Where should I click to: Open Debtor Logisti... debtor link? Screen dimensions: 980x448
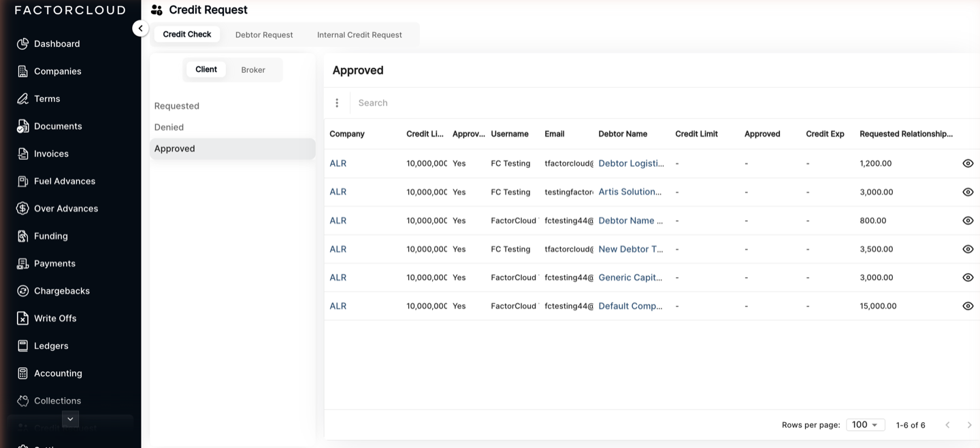[631, 164]
